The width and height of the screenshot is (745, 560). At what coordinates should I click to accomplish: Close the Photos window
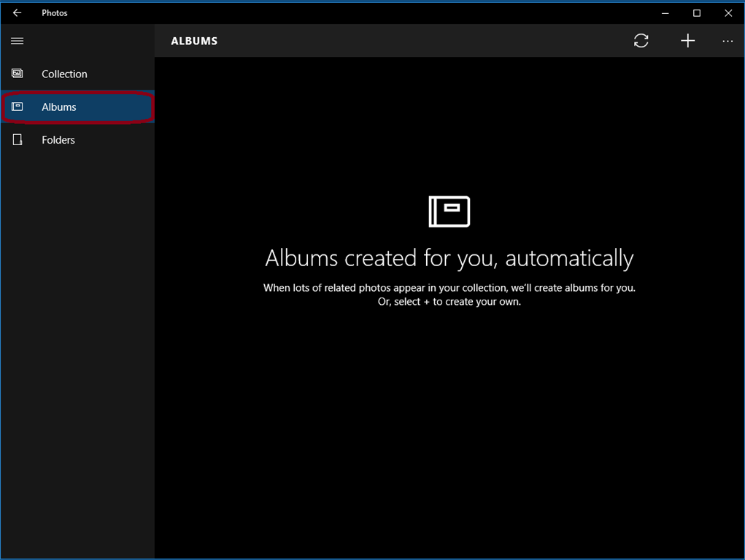click(728, 13)
